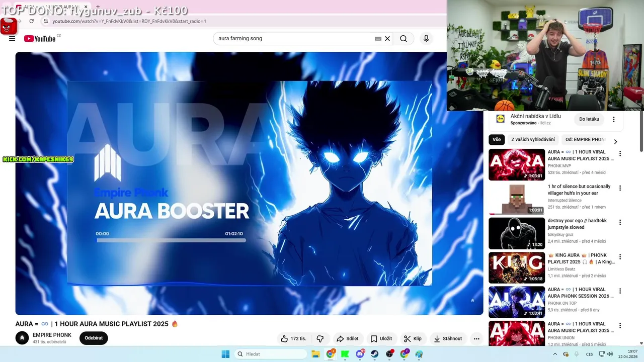Open Discord from the taskbar
The image size is (644, 362).
[x=360, y=354]
